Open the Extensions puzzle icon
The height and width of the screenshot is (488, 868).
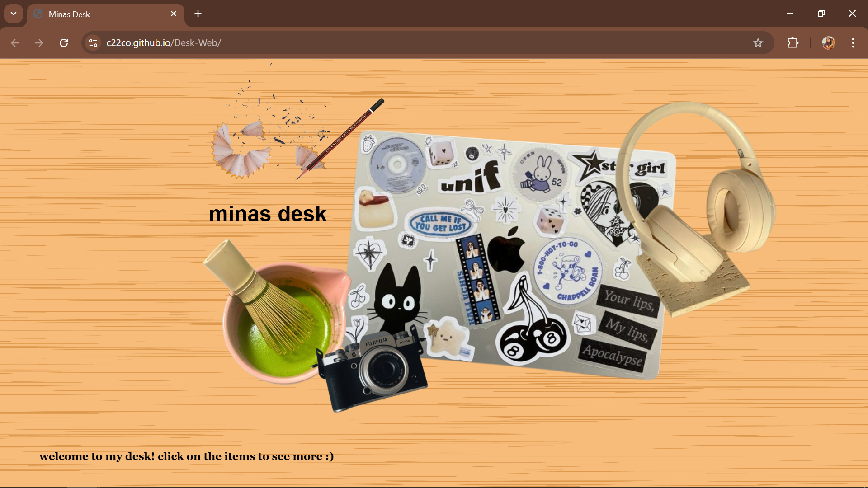pos(793,43)
